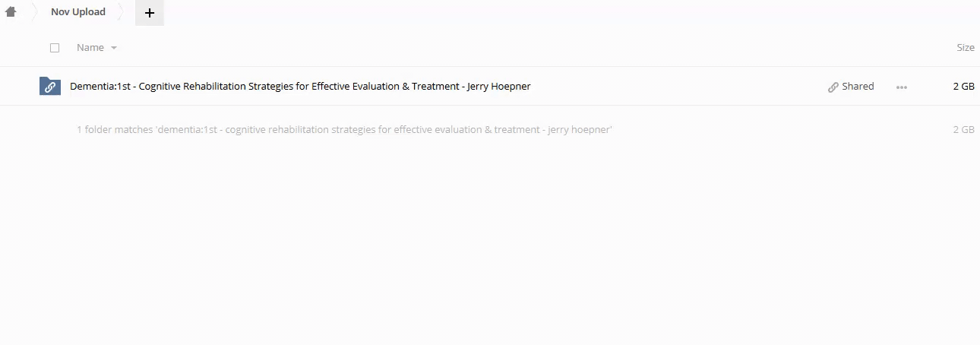The image size is (980, 345).
Task: Click the Shared label on the folder row
Action: (x=858, y=87)
